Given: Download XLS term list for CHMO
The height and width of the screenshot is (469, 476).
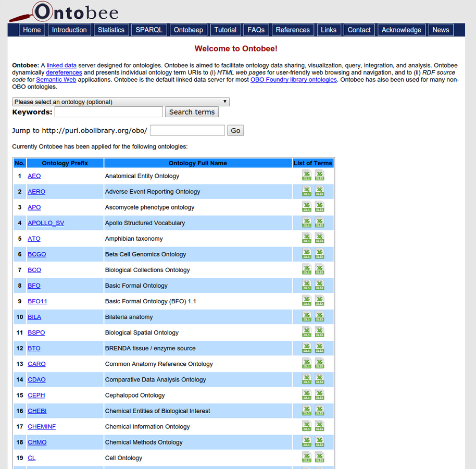Looking at the screenshot, I should [x=307, y=441].
